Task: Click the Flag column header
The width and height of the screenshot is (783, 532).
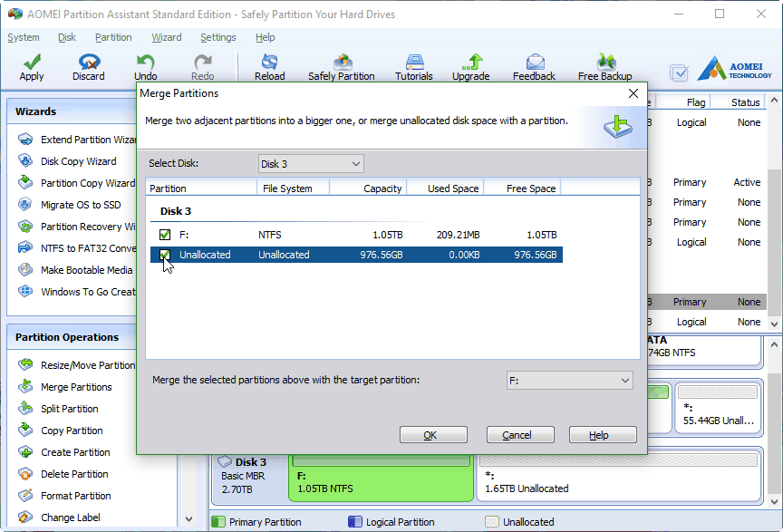Action: click(682, 102)
